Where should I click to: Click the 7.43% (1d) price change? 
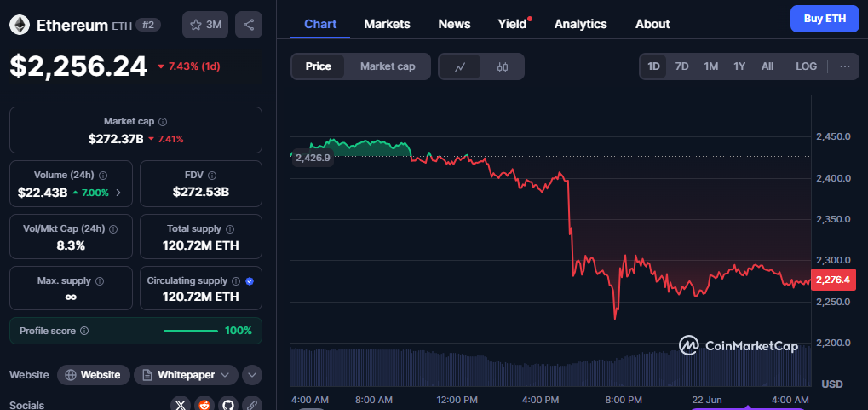click(x=189, y=66)
